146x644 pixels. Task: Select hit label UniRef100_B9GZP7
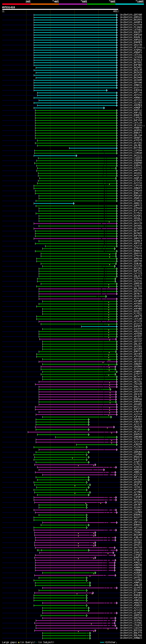131,32
